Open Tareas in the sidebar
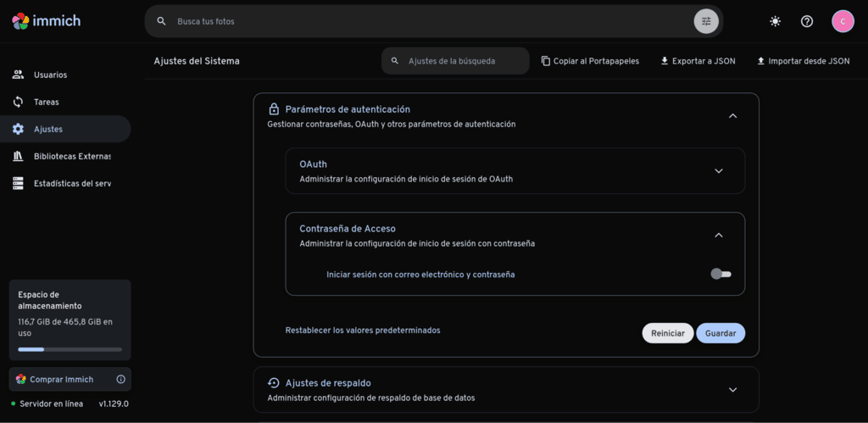The width and height of the screenshot is (868, 423). point(65,102)
